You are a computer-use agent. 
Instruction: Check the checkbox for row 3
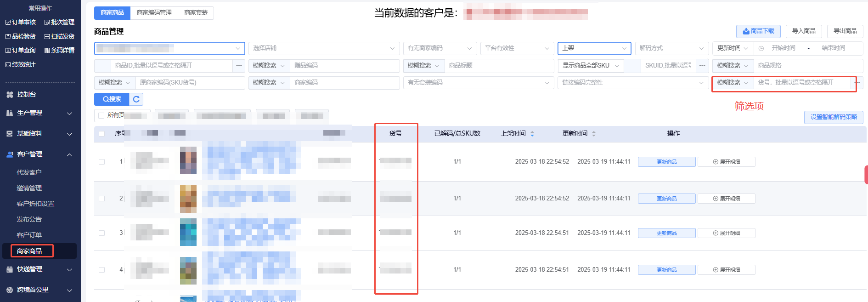(101, 233)
